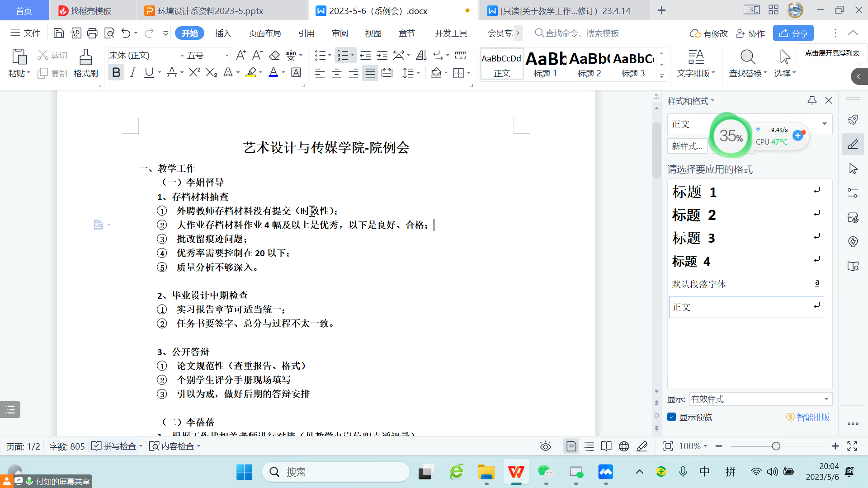Open the Show valid styles dropdown
This screenshot has width=868, height=488.
826,399
